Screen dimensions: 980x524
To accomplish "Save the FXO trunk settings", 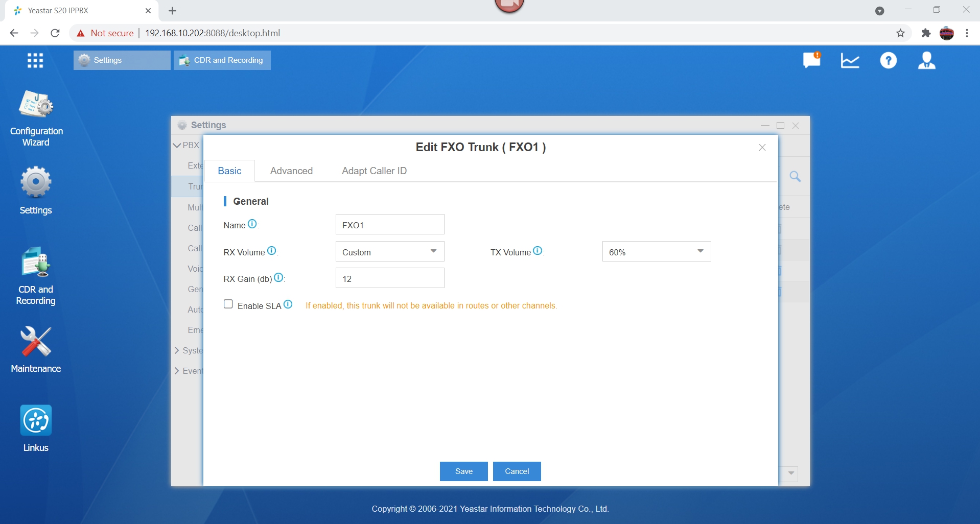I will [x=463, y=471].
